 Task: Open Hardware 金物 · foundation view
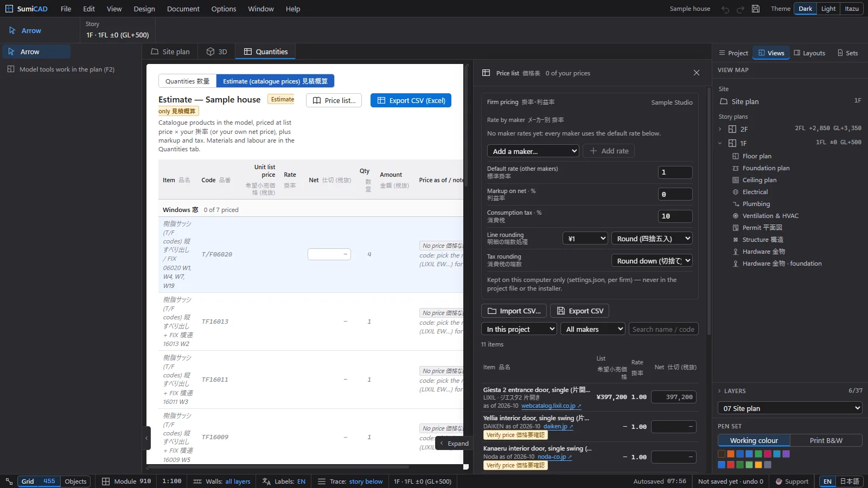pyautogui.click(x=782, y=264)
